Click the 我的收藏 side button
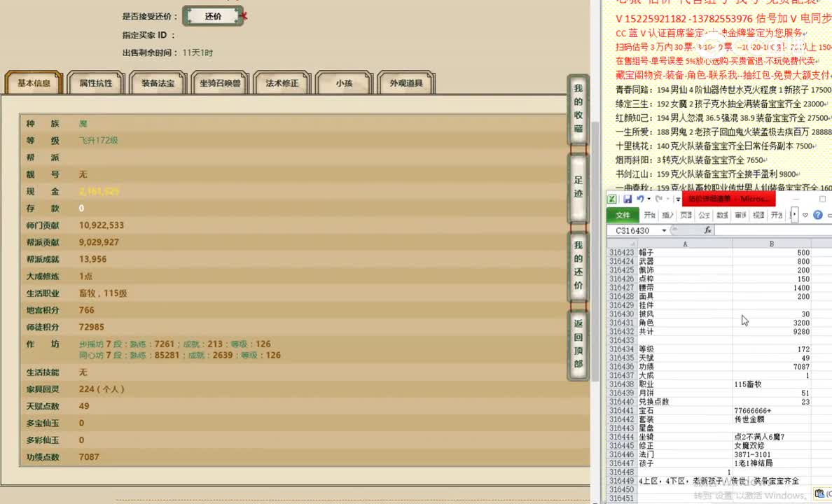The image size is (832, 504). [x=578, y=108]
